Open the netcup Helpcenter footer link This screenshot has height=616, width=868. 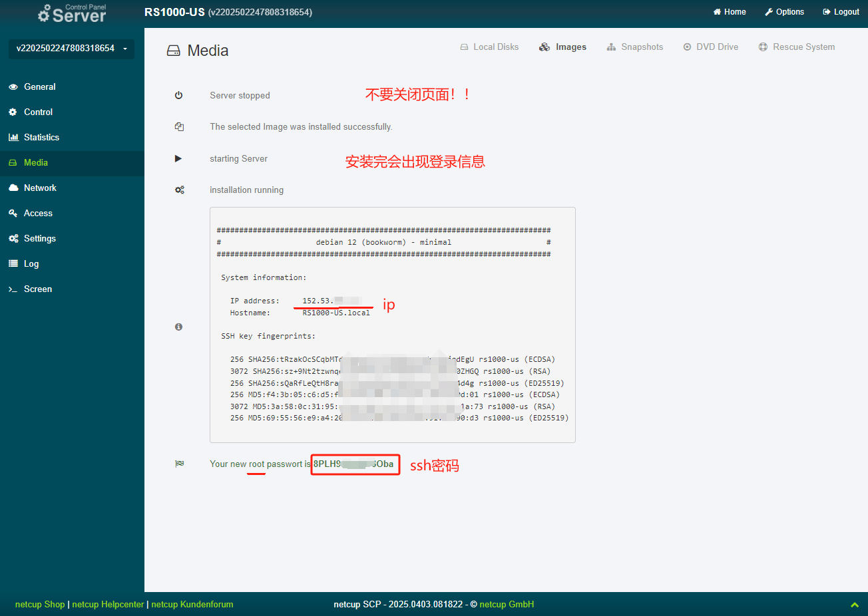pos(108,605)
